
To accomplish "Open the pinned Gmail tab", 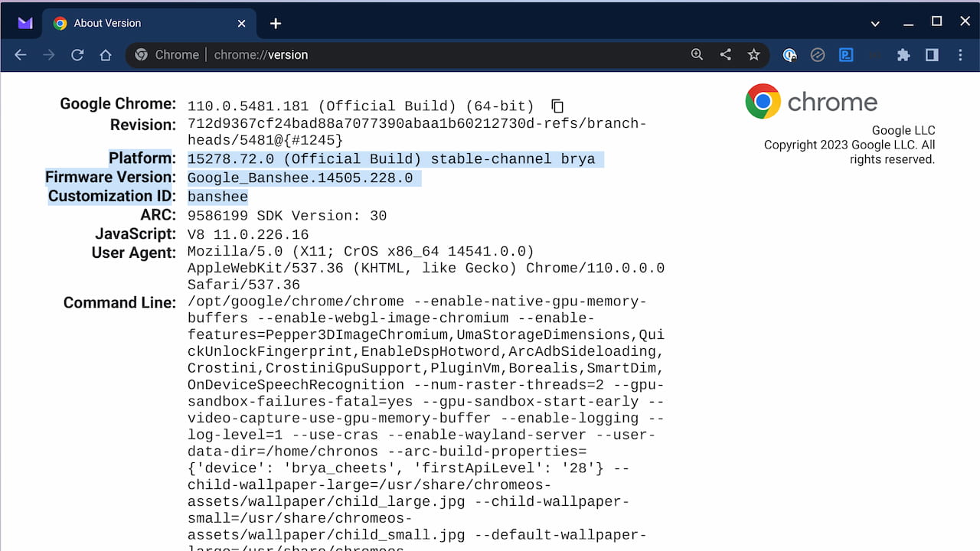I will 25,23.
